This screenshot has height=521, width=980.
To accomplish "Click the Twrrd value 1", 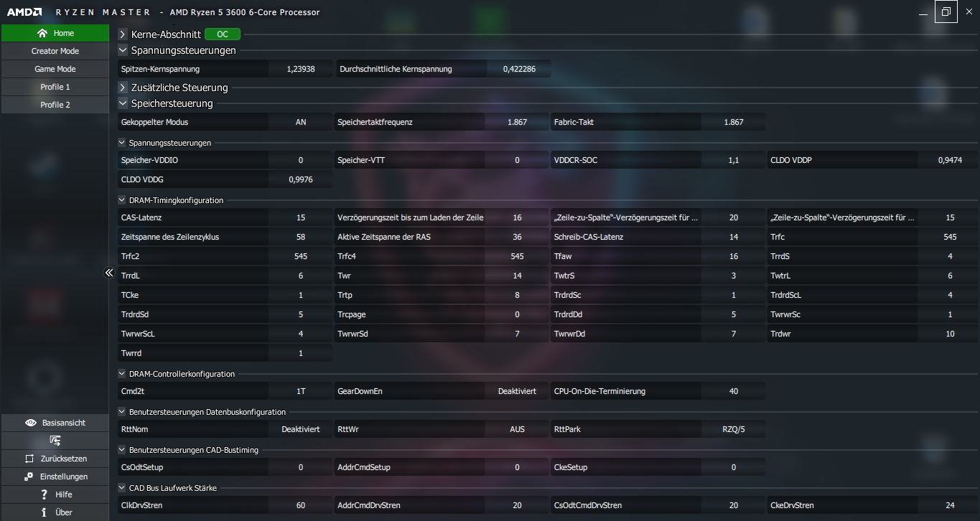I will click(300, 353).
